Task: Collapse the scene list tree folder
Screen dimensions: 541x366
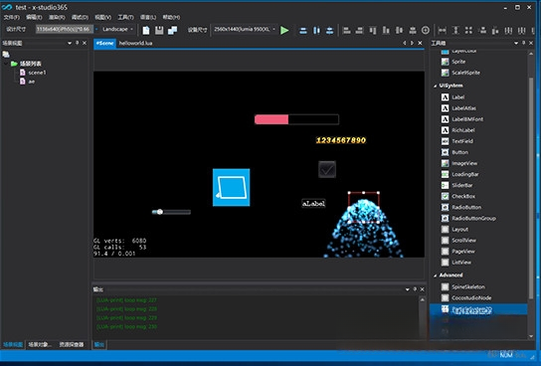Action: click(6, 64)
